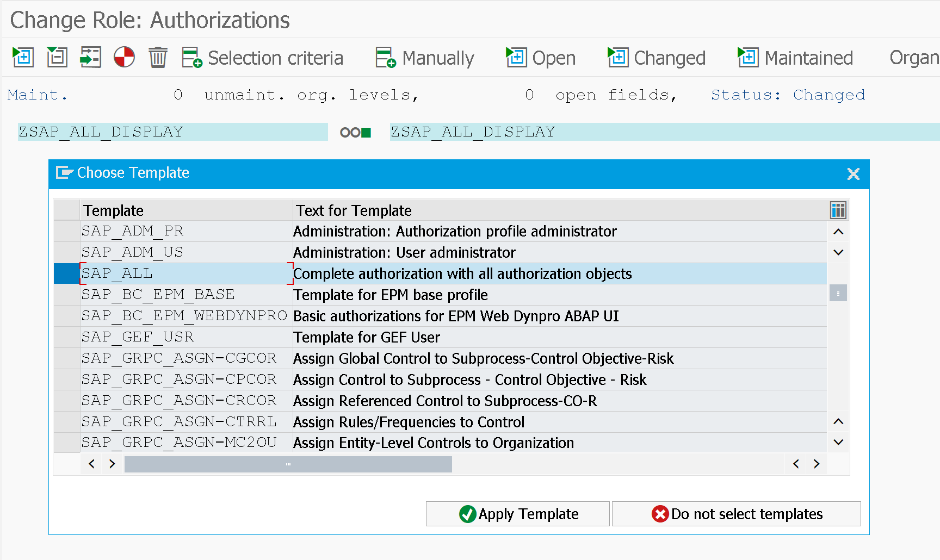
Task: Click 'Assign Entity-Level Controls to Organization' text
Action: pyautogui.click(x=434, y=443)
